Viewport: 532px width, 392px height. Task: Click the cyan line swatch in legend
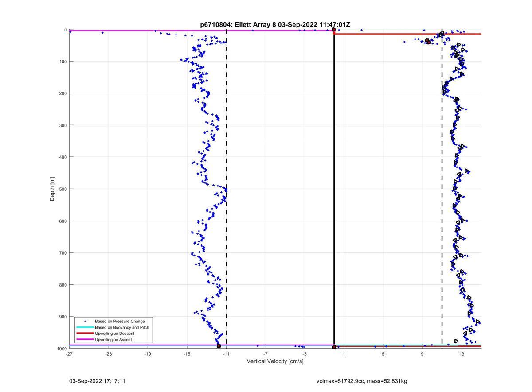(85, 327)
